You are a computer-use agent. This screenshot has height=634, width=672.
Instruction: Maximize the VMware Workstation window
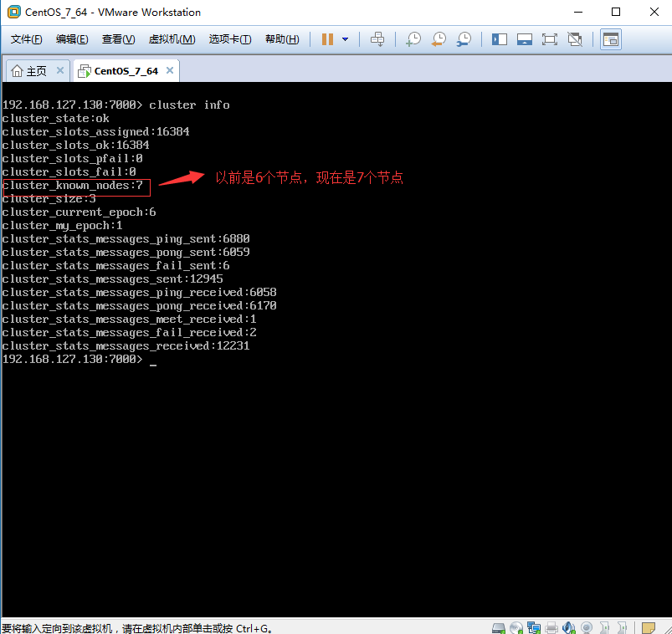tap(616, 12)
